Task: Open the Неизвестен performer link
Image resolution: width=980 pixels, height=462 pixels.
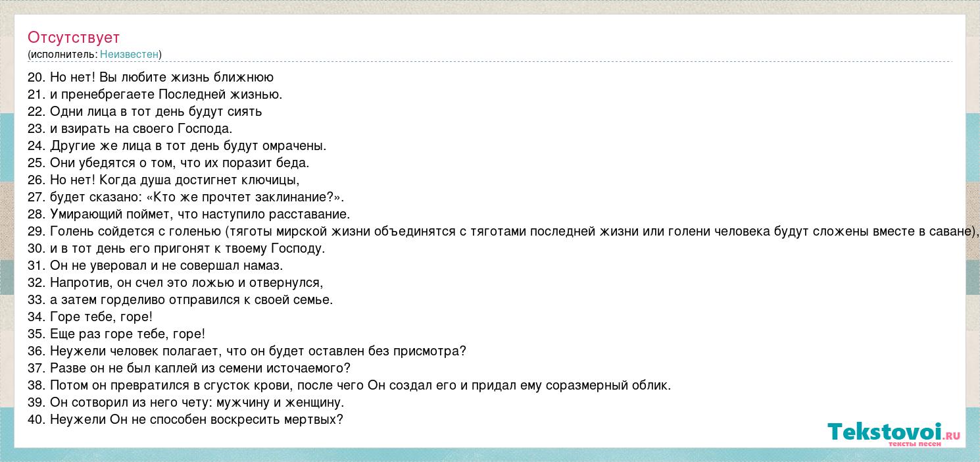Action: 129,55
